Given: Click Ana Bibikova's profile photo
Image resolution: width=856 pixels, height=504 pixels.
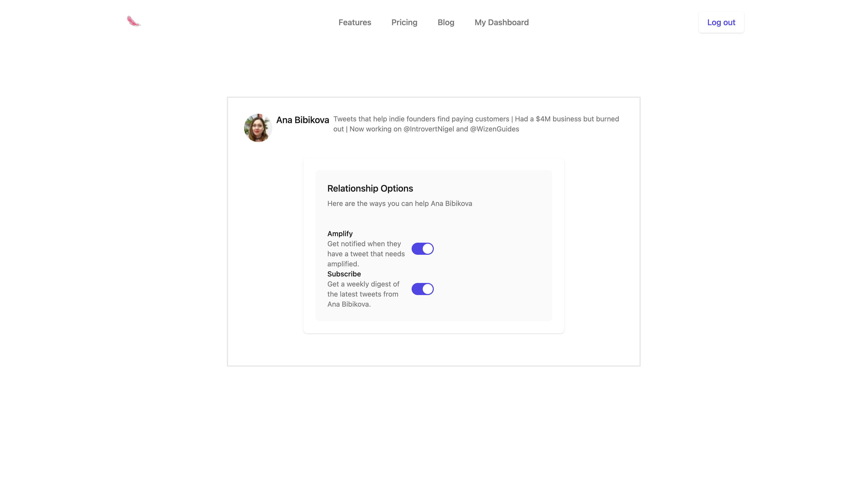Looking at the screenshot, I should click(x=258, y=128).
